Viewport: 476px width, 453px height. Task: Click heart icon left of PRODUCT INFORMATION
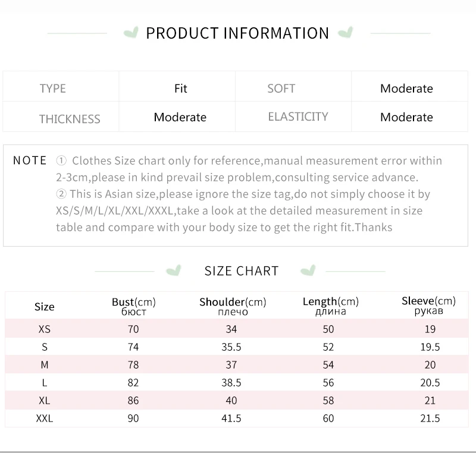pyautogui.click(x=131, y=33)
